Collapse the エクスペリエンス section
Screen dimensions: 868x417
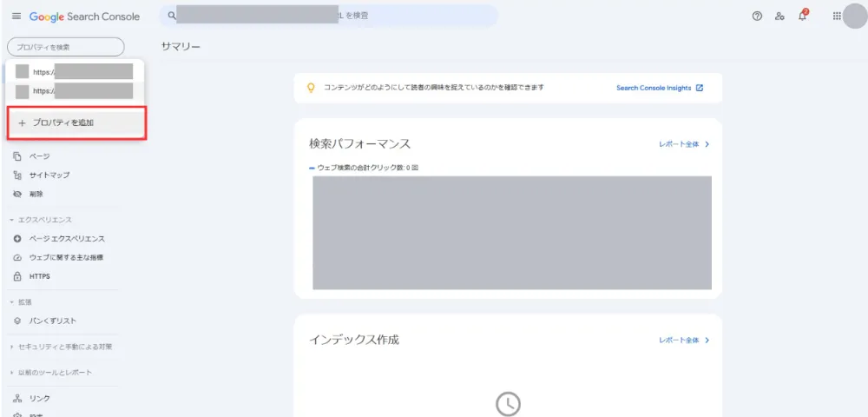[x=11, y=221]
